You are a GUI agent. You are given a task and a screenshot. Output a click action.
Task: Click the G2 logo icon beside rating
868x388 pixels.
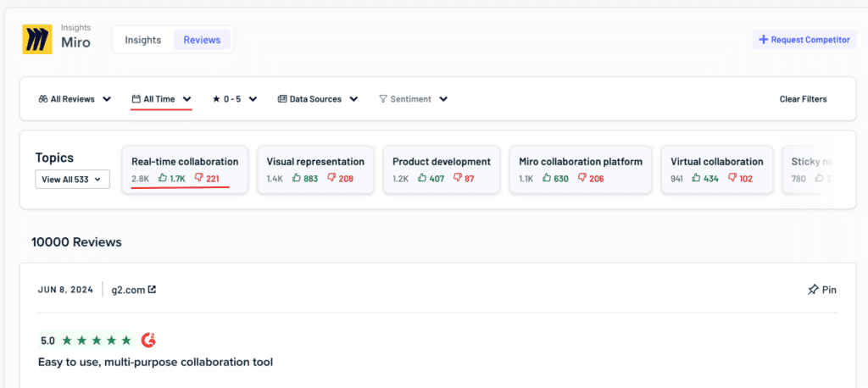pyautogui.click(x=148, y=340)
